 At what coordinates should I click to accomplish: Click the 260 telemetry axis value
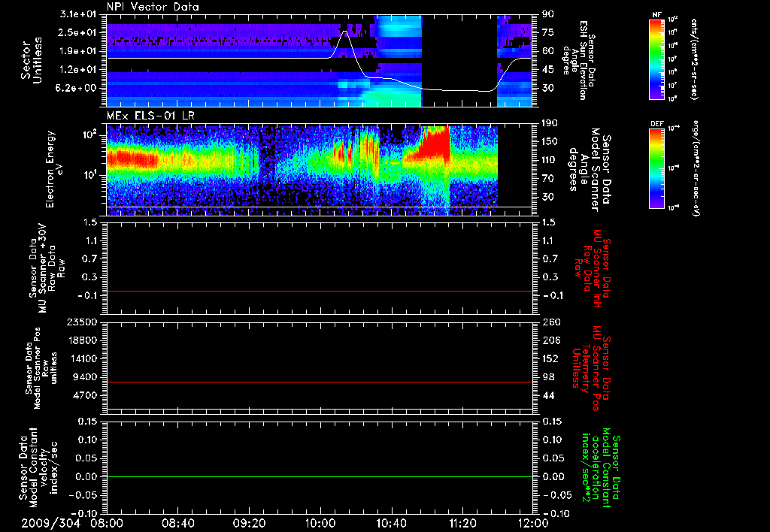(x=550, y=322)
